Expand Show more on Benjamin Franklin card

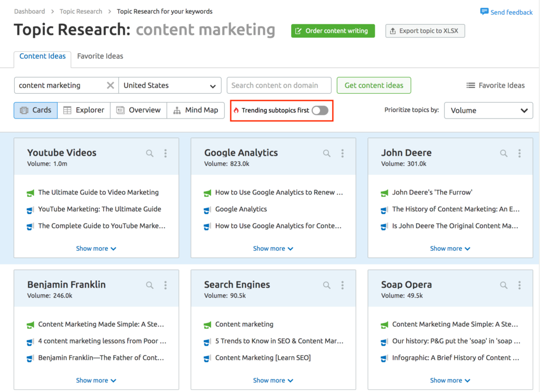click(96, 380)
